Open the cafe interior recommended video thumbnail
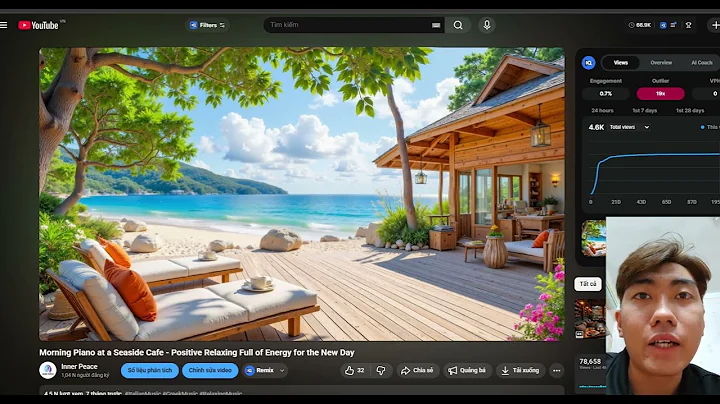The height and width of the screenshot is (404, 720). pyautogui.click(x=590, y=319)
